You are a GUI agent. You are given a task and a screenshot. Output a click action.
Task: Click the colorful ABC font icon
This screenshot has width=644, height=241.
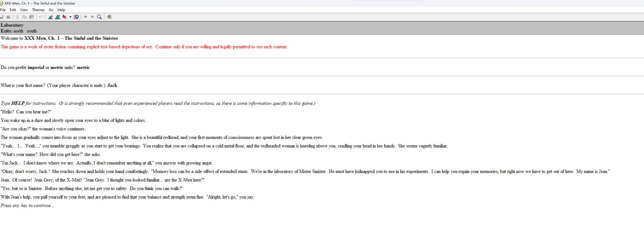coord(64,17)
